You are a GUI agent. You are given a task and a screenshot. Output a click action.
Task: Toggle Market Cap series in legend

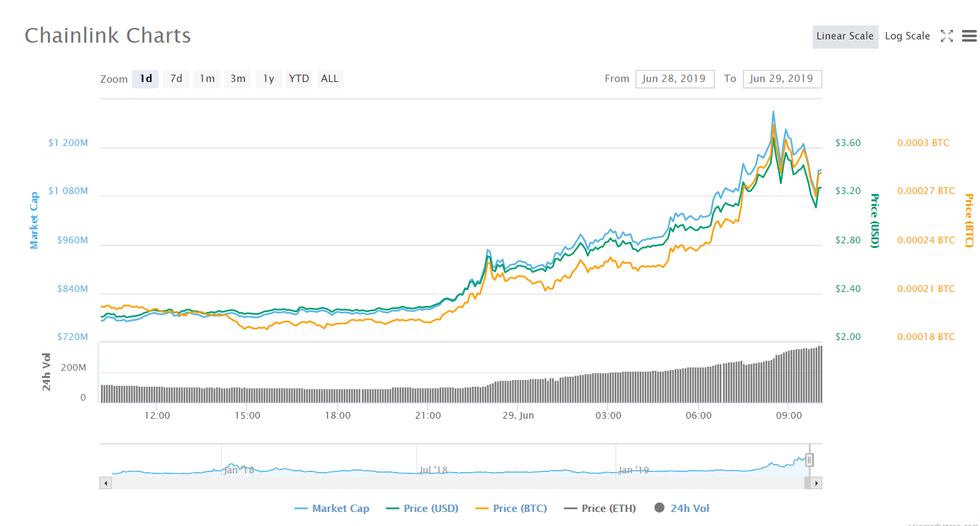(x=331, y=509)
